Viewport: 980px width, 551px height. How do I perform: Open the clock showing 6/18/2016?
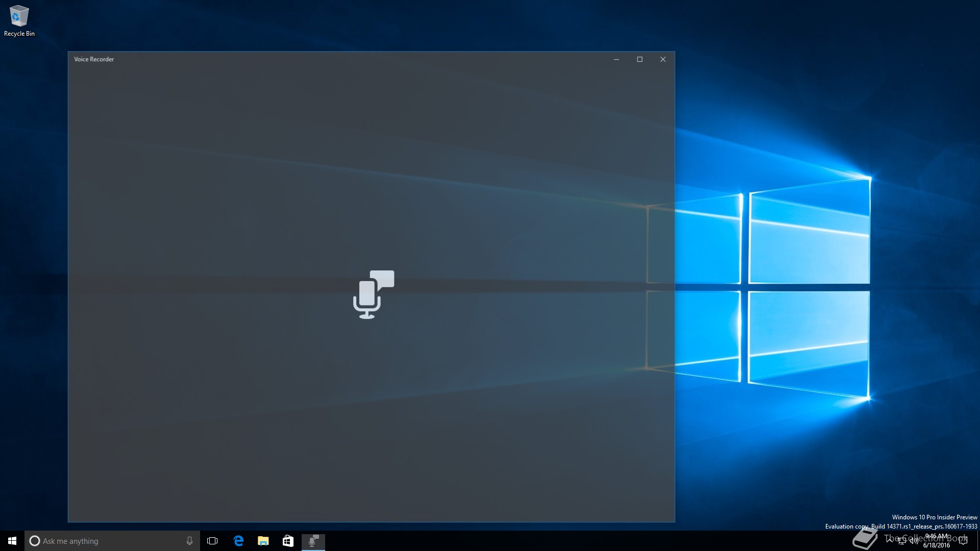pyautogui.click(x=936, y=541)
